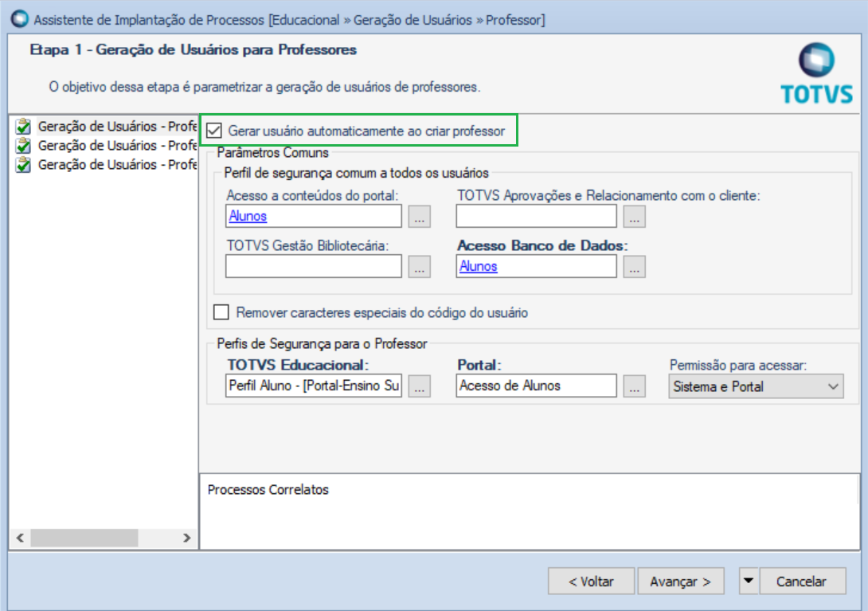Browse profiles for Portal field
Image resolution: width=868 pixels, height=611 pixels.
[x=634, y=386]
